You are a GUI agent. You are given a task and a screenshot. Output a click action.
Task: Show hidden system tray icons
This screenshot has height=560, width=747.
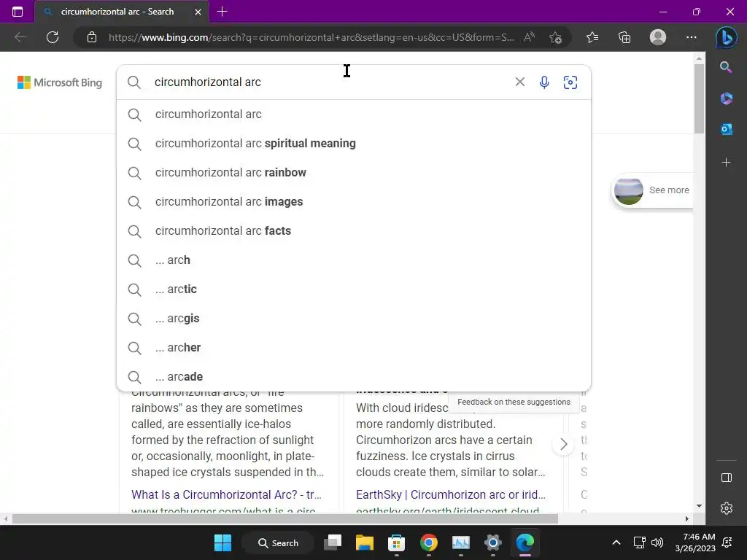coord(616,542)
